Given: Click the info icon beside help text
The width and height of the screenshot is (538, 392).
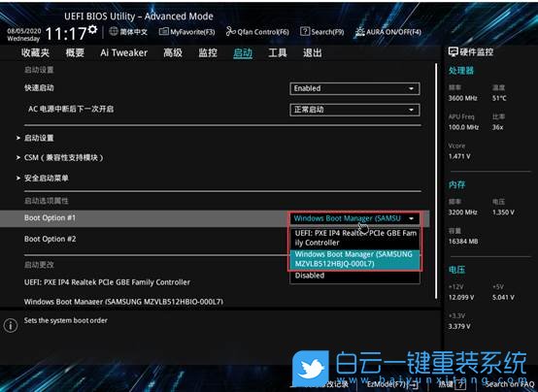Looking at the screenshot, I should (x=11, y=325).
